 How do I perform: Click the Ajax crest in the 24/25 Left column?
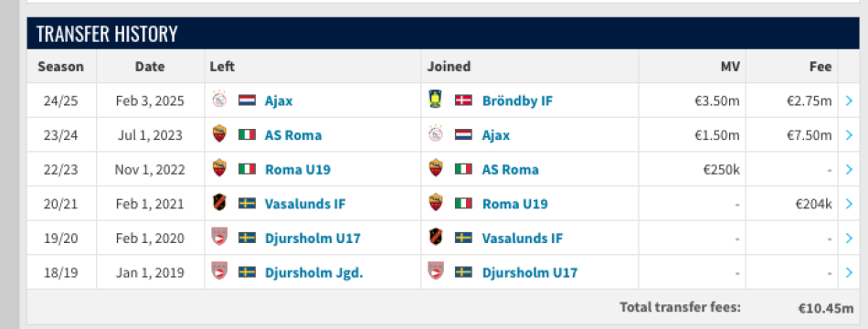219,101
